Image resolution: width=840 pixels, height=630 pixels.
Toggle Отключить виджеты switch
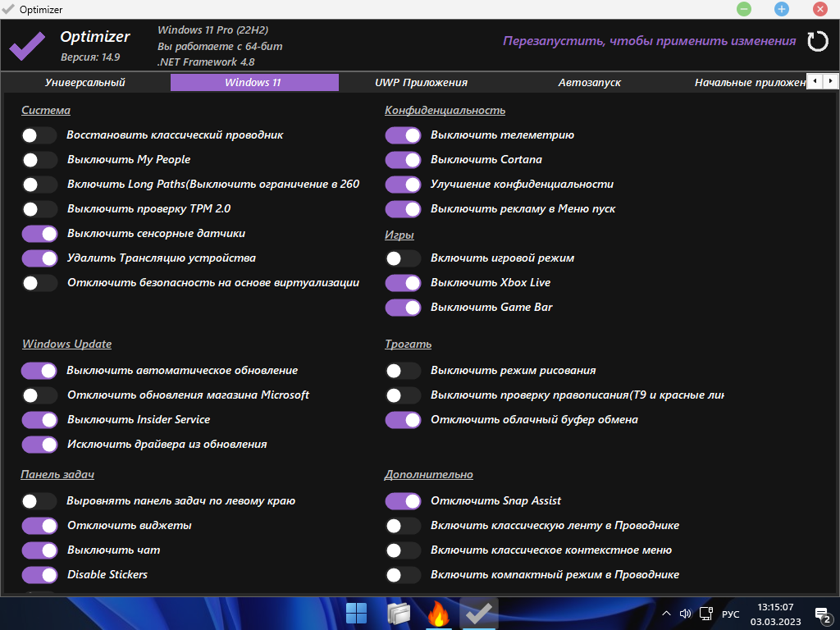coord(39,526)
